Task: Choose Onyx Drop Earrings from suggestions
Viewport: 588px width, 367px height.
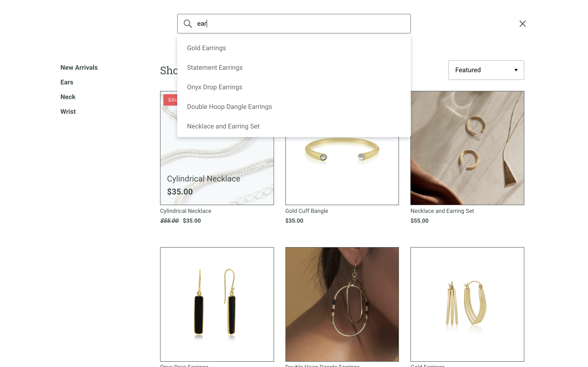Action: 214,87
